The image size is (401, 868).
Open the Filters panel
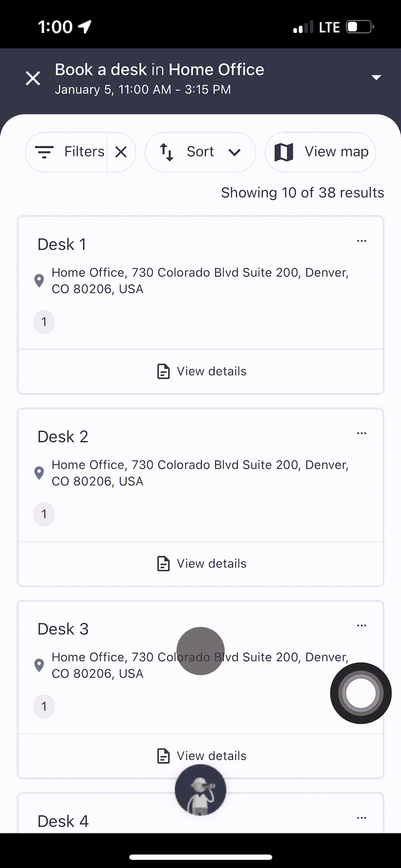[66, 152]
